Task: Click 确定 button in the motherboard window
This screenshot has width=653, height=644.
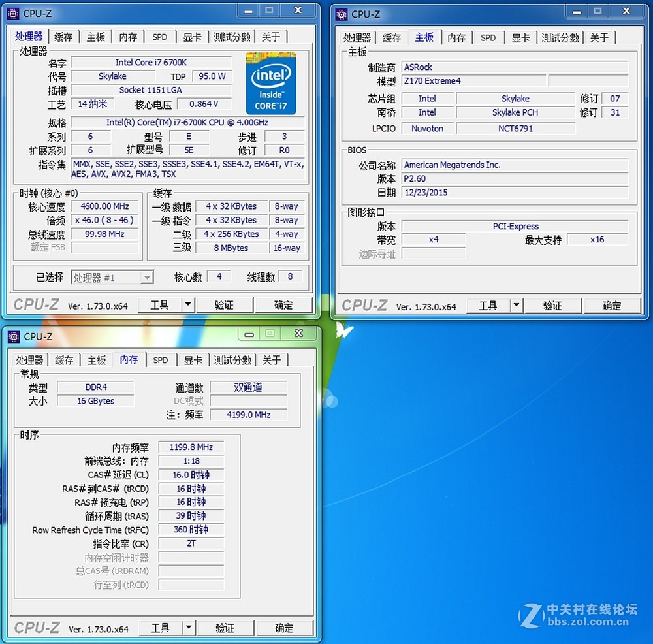Action: [x=612, y=306]
